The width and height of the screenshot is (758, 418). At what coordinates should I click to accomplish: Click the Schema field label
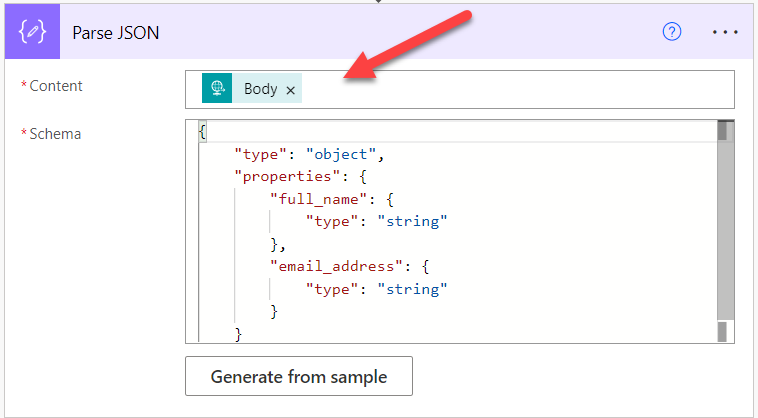[55, 133]
